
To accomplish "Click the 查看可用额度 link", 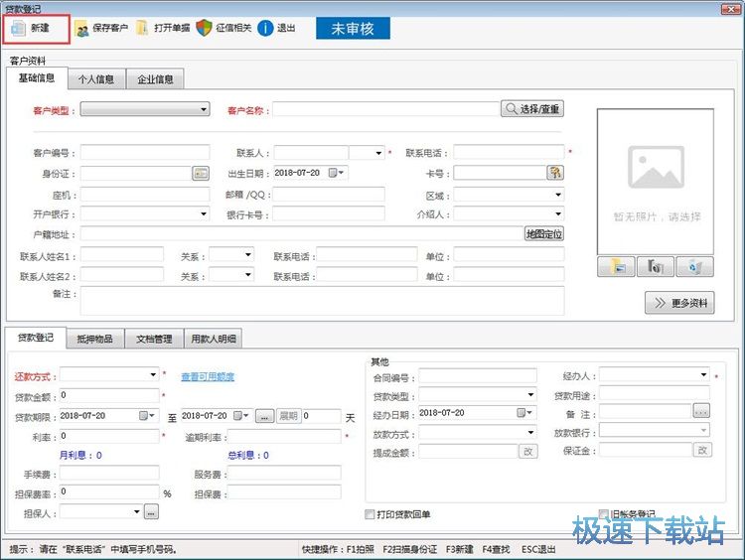I will (x=208, y=376).
